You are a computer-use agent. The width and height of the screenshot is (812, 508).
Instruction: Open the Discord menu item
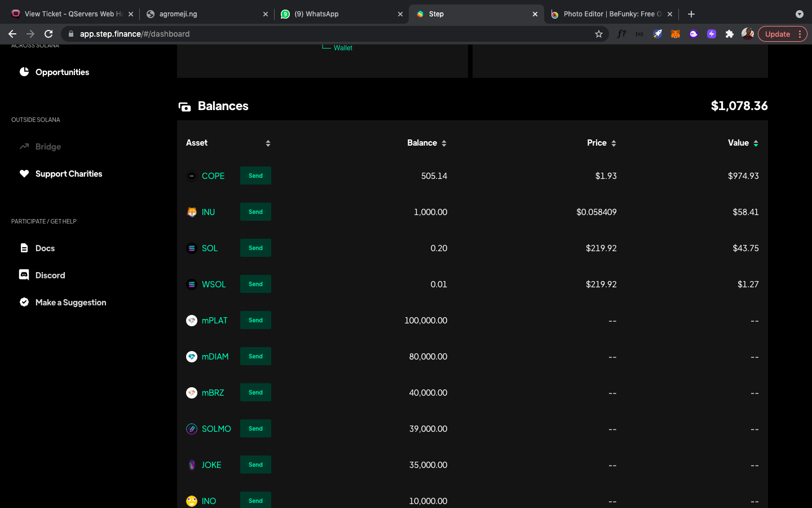pos(50,275)
